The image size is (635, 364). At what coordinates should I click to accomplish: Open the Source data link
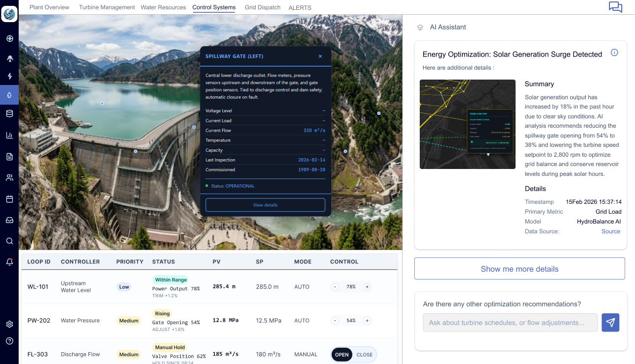[x=610, y=231]
